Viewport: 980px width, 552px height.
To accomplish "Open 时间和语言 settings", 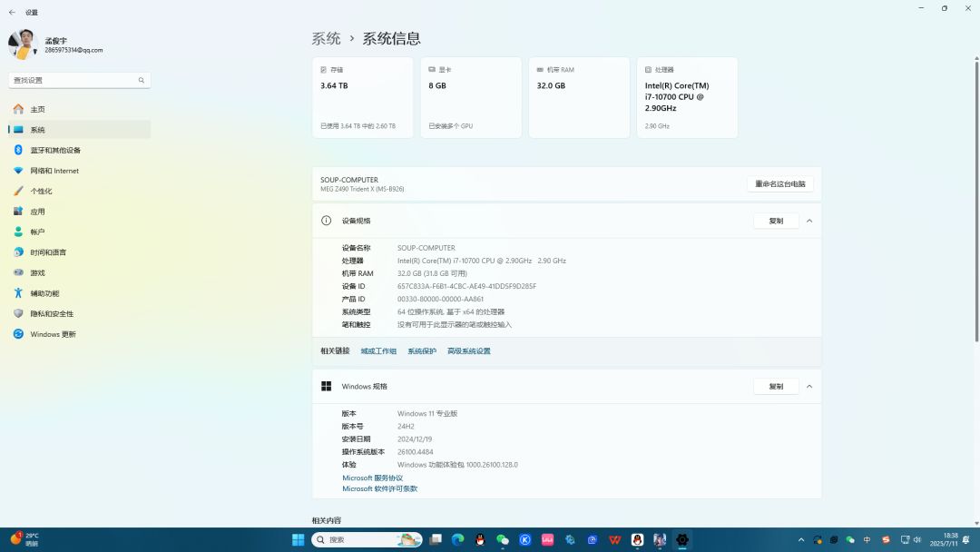I will 79,252.
